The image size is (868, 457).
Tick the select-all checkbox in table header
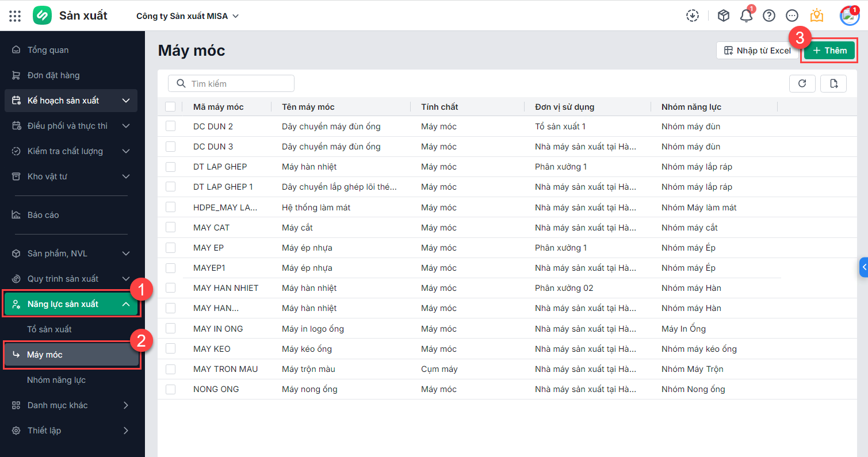coord(170,106)
